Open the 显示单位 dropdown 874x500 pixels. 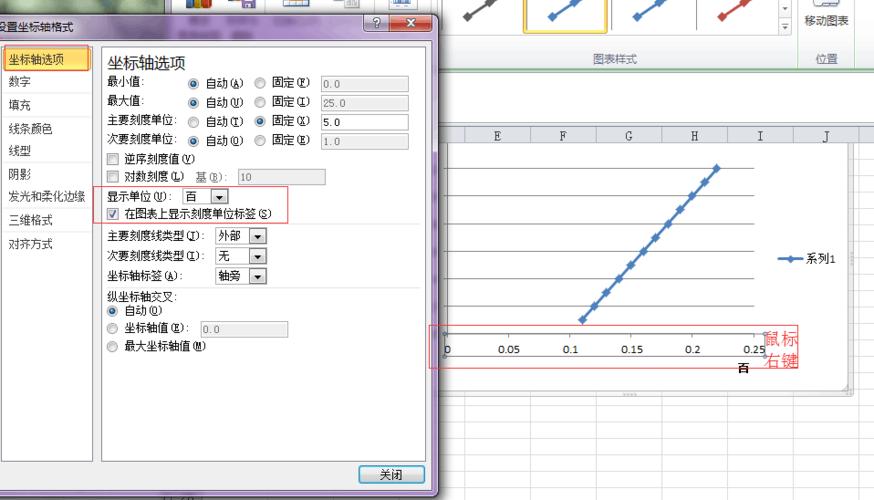(219, 197)
